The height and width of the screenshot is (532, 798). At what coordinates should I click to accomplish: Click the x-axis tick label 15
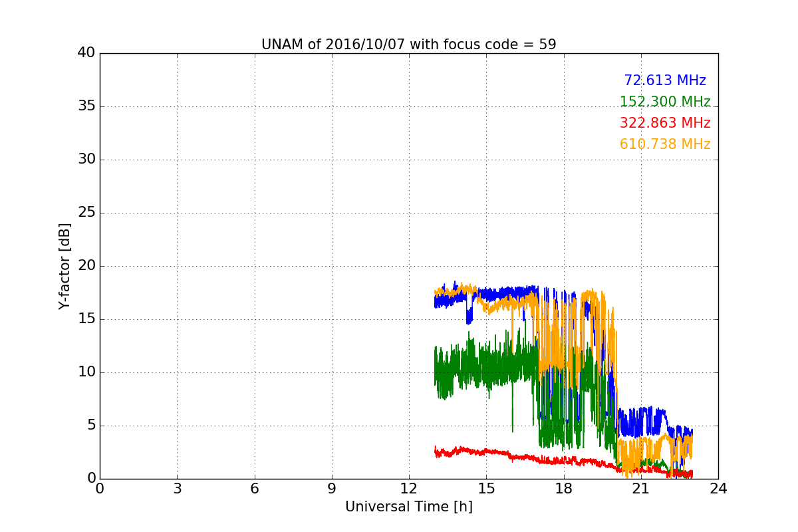pos(486,489)
